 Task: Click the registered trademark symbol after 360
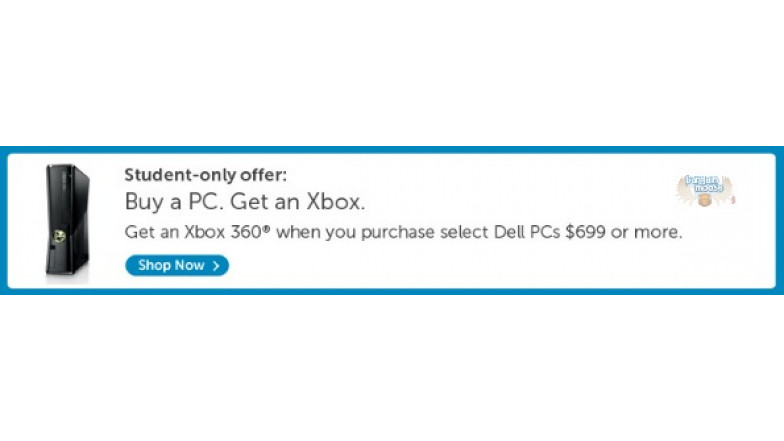coord(267,228)
